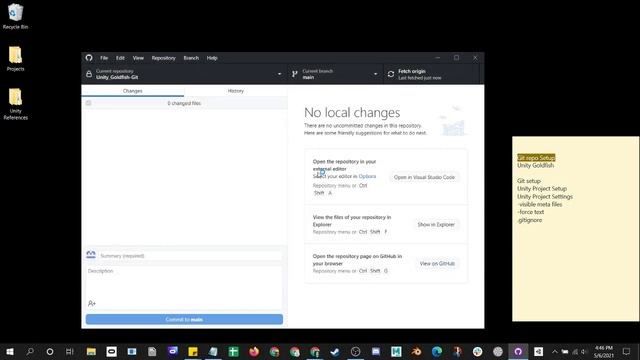Click the volume icon in the system tray
The width and height of the screenshot is (640, 360).
tap(584, 351)
